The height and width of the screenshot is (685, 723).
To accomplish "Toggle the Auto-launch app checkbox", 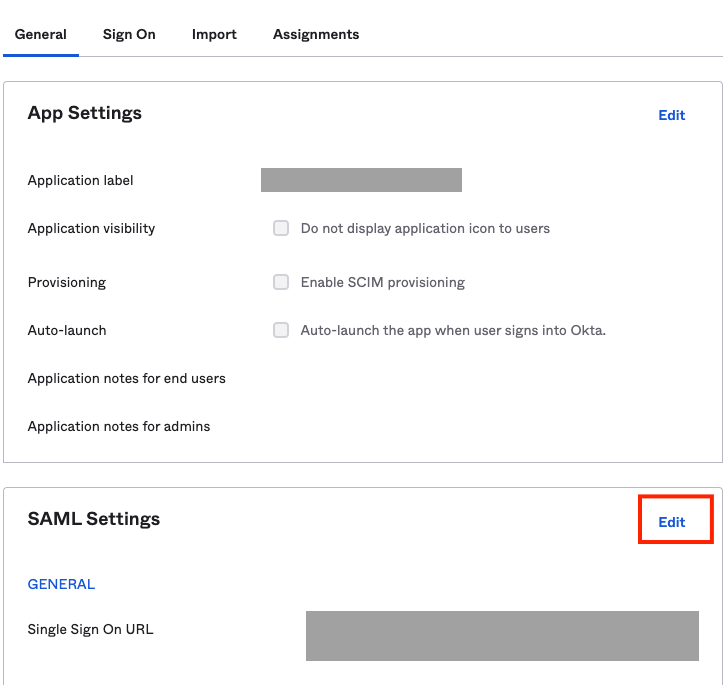I will (x=281, y=330).
